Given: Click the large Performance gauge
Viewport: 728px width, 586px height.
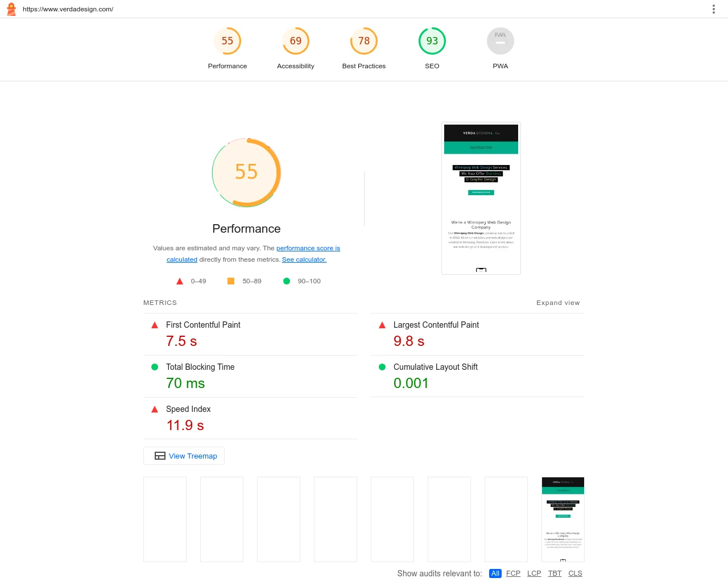Looking at the screenshot, I should coord(246,172).
